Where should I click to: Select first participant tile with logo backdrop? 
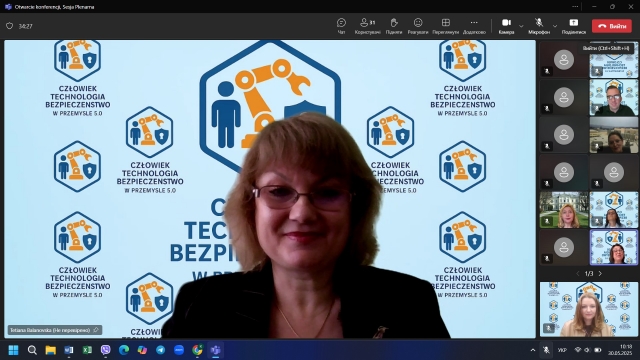tap(613, 60)
